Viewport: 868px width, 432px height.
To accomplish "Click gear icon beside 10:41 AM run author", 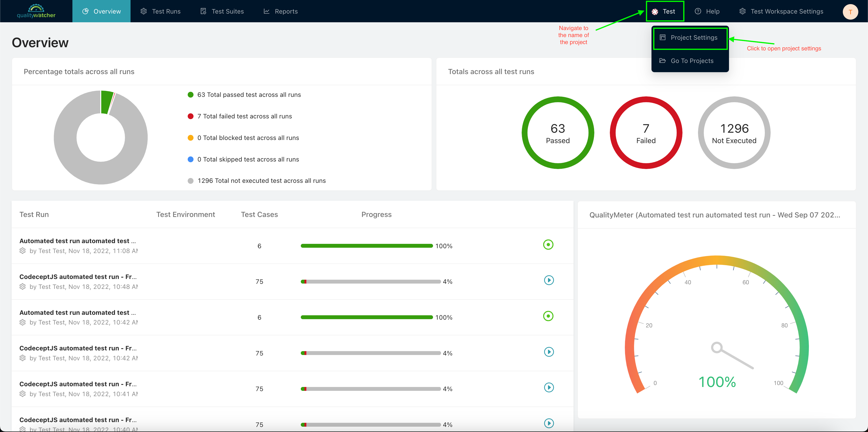I will (23, 393).
